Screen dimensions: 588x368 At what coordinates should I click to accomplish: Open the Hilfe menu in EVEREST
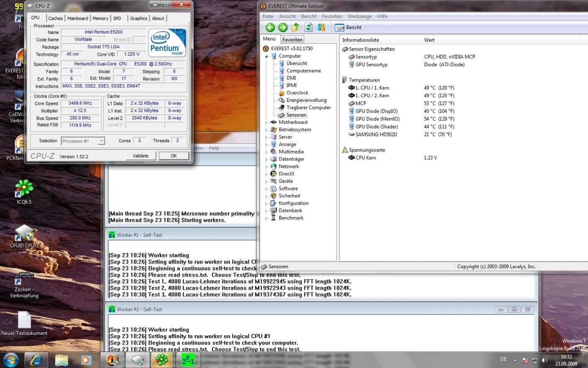(382, 16)
